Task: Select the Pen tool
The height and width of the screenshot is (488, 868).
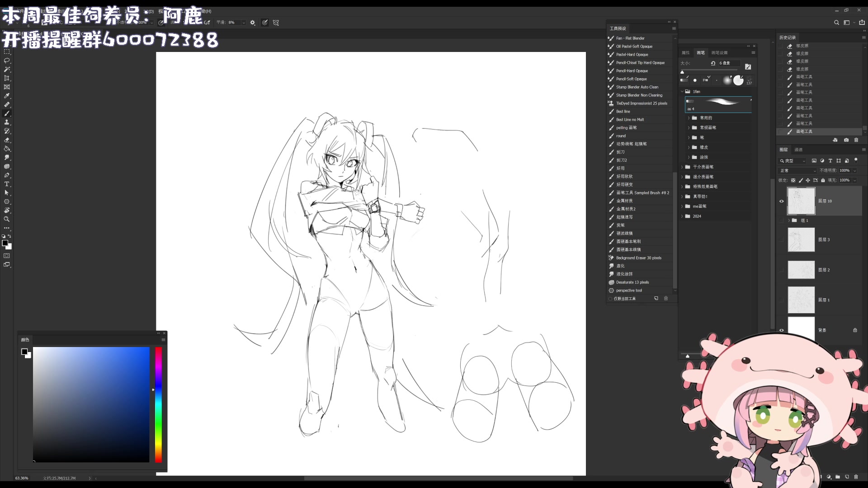Action: [7, 175]
